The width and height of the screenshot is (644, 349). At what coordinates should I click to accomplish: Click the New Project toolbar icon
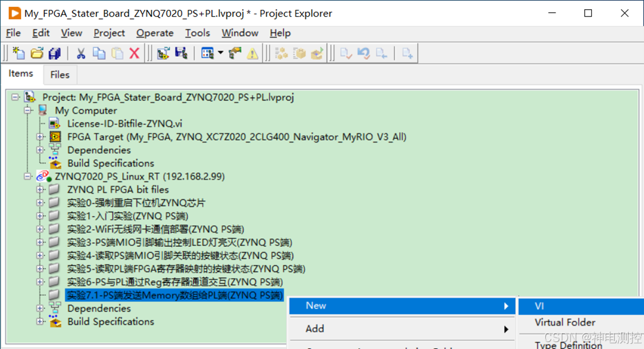point(18,53)
